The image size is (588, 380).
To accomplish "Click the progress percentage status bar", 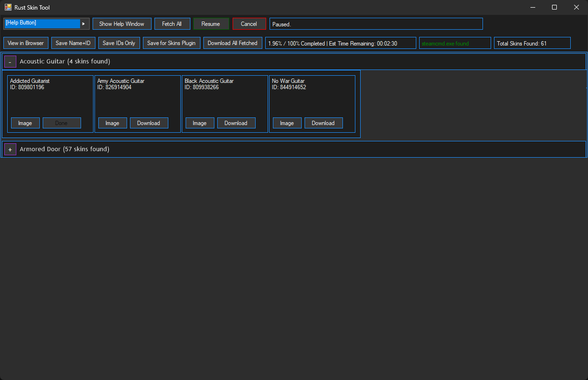I will pyautogui.click(x=341, y=43).
